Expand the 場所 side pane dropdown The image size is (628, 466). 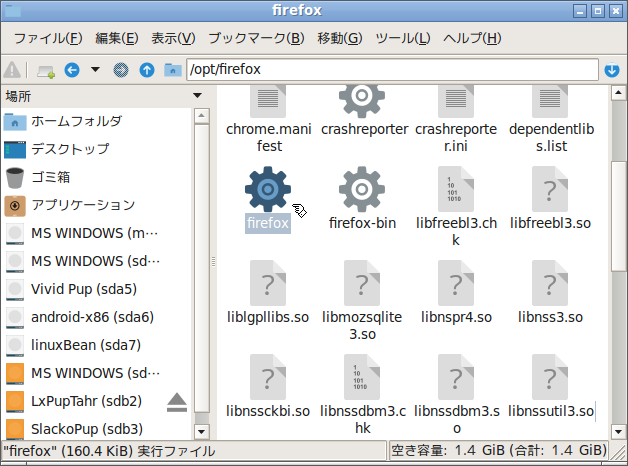coord(197,96)
